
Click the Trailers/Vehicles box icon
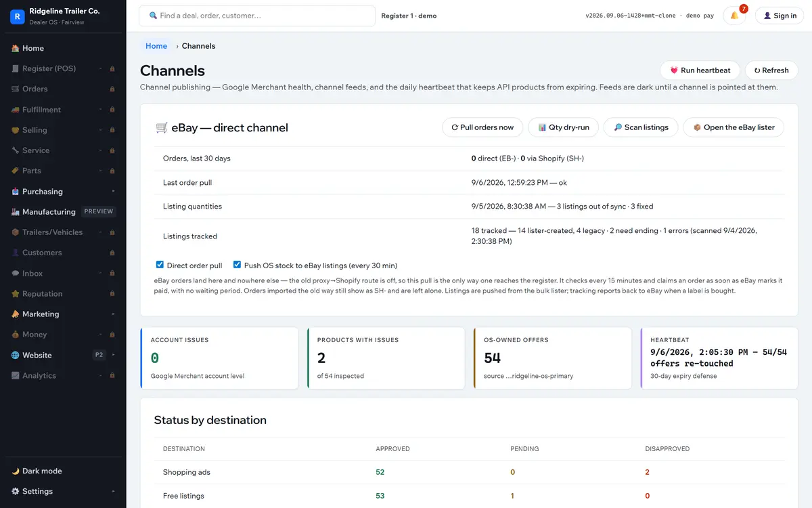pos(16,232)
